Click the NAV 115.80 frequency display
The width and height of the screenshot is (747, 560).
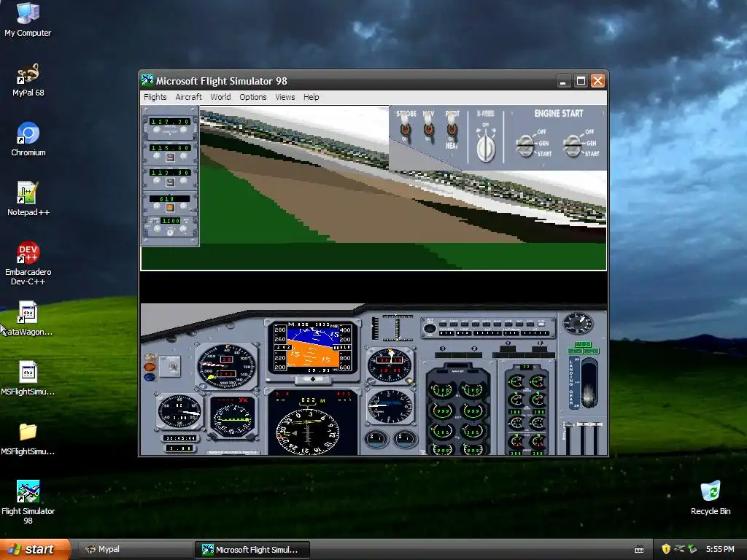pyautogui.click(x=170, y=147)
